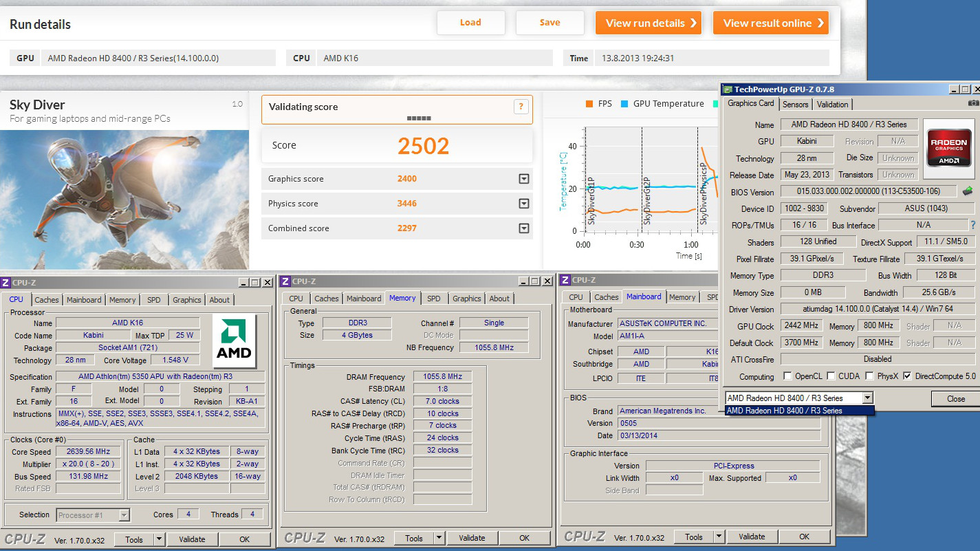Click View result online button
This screenshot has width=980, height=551.
771,23
